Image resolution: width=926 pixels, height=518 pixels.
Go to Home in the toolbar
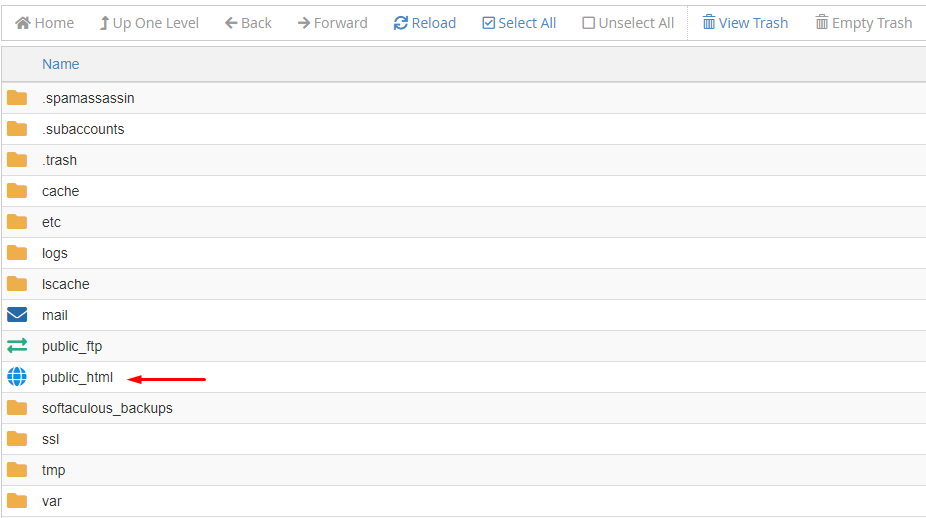(45, 23)
